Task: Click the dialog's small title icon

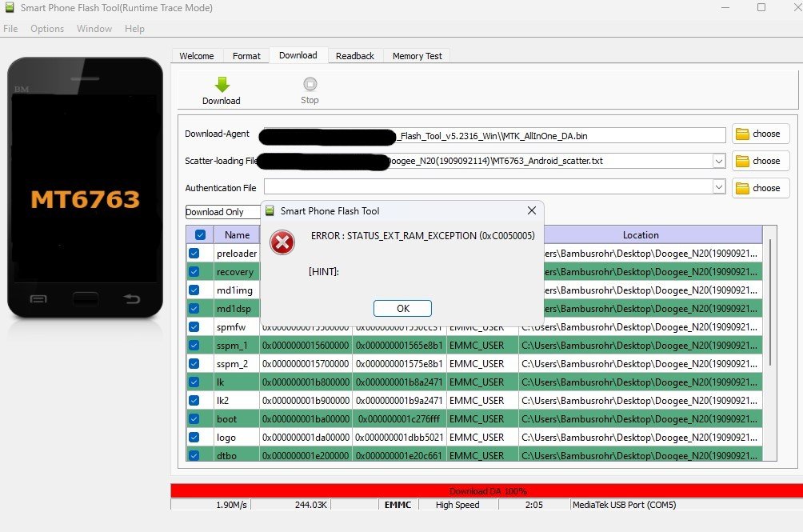Action: pos(270,211)
